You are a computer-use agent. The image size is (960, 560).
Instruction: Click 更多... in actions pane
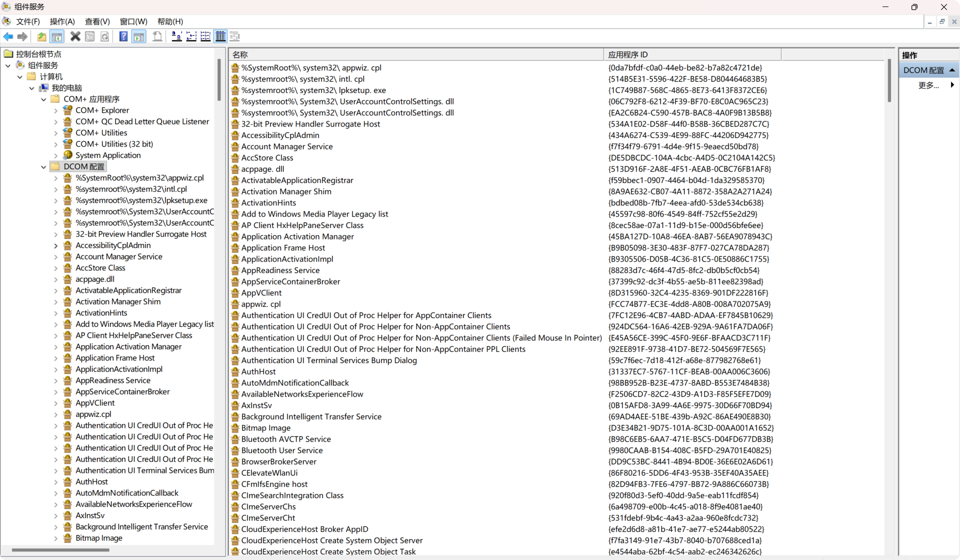[x=928, y=85]
